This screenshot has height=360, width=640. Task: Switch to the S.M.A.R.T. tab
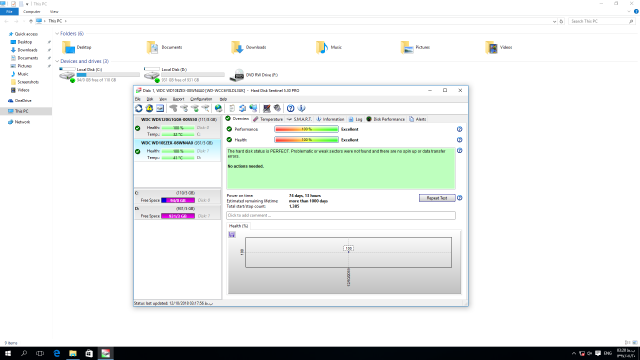[299, 119]
